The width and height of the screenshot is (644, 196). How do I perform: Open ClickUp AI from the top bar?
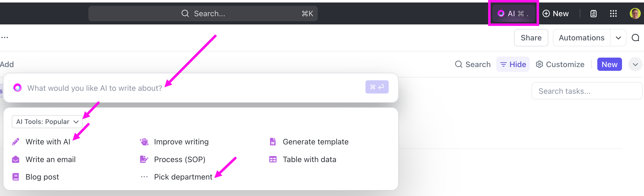pos(513,13)
